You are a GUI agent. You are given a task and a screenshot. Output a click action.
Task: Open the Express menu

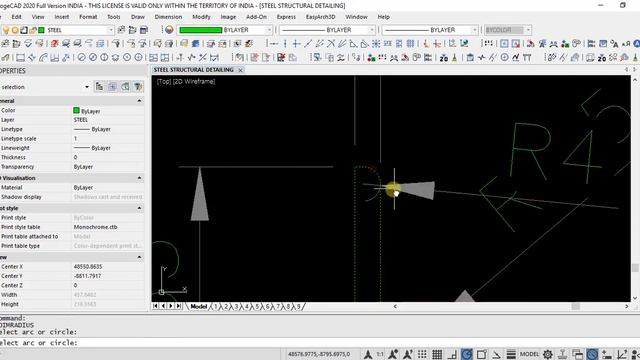tap(286, 17)
